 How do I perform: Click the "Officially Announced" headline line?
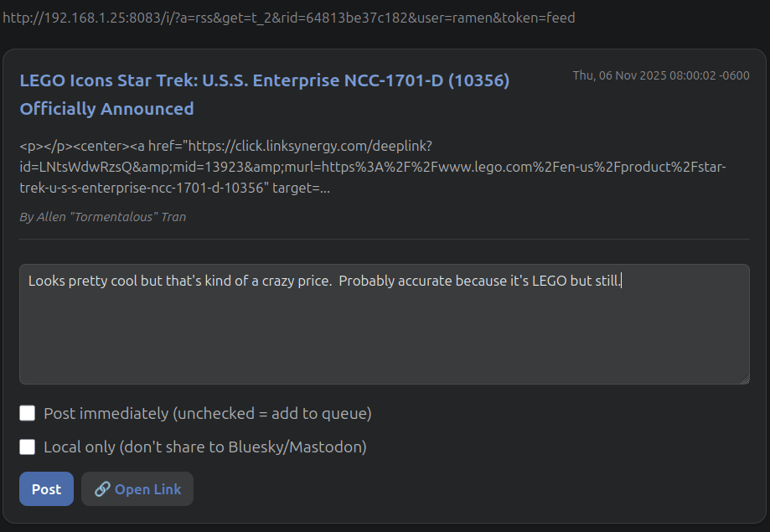point(106,109)
